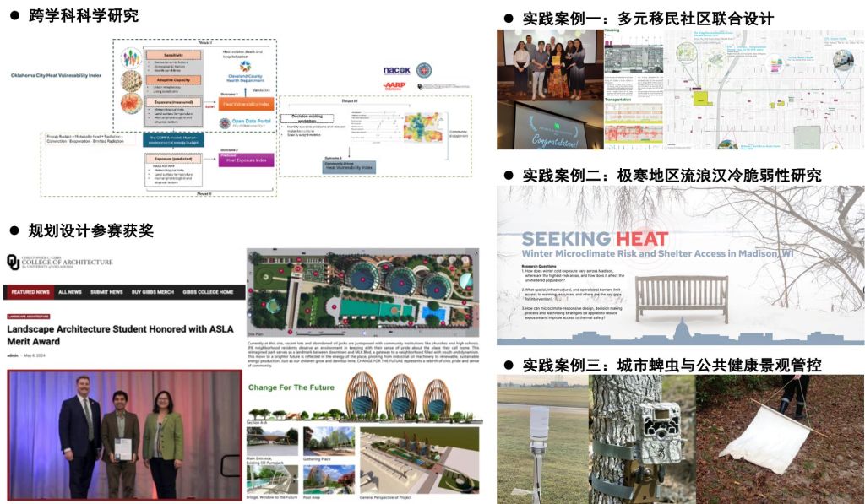Open the General Perspective of Project rendering
This screenshot has width=865, height=504.
point(419,460)
